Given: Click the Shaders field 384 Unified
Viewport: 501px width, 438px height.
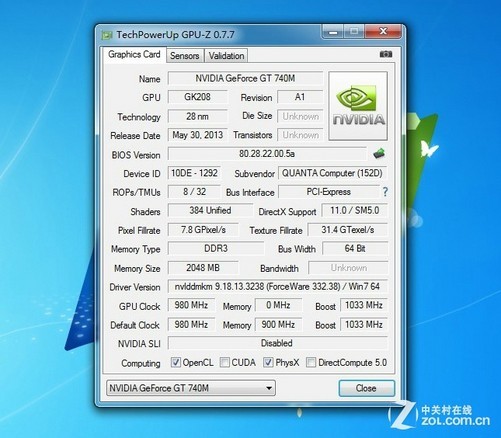Looking at the screenshot, I should [210, 210].
